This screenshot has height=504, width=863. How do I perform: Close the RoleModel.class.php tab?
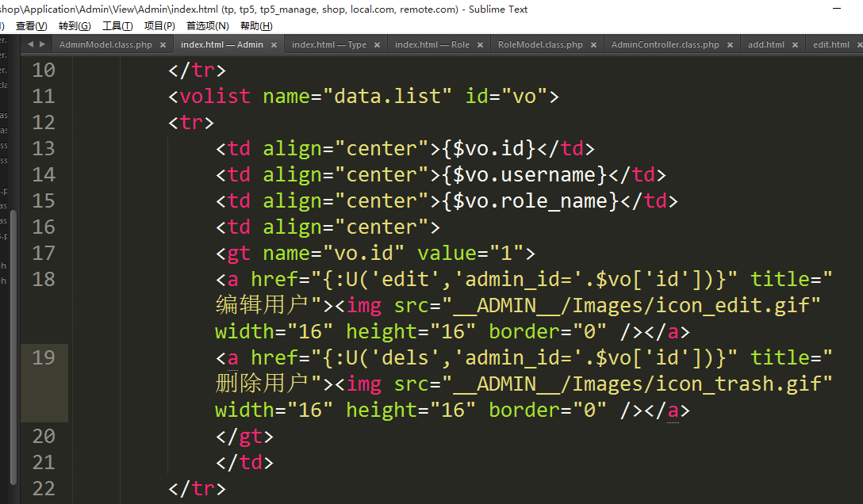tap(593, 45)
